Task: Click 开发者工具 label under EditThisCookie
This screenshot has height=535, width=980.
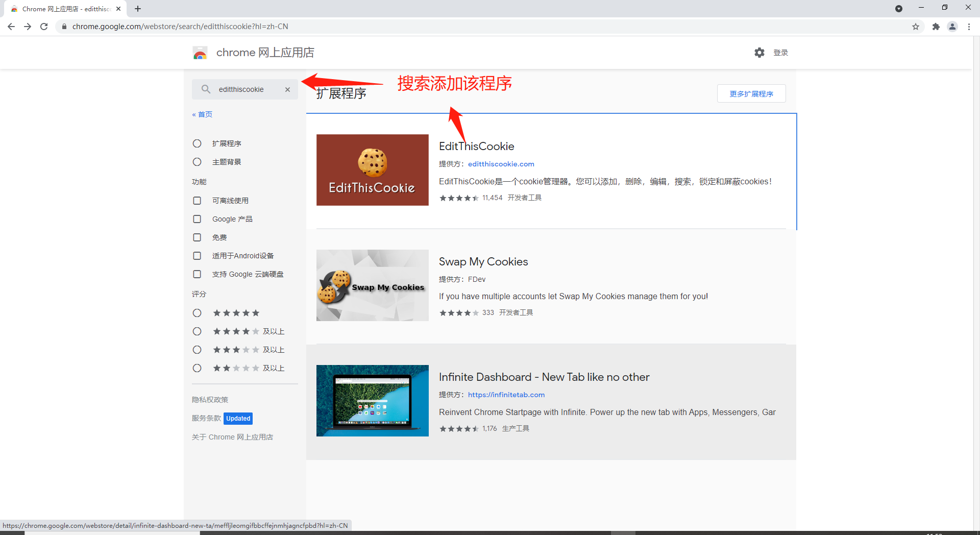Action: (525, 198)
